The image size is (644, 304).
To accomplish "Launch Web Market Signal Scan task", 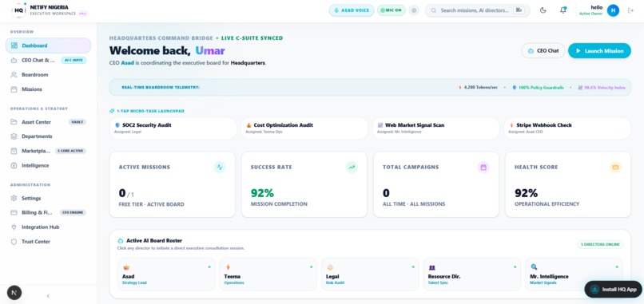I will point(435,128).
